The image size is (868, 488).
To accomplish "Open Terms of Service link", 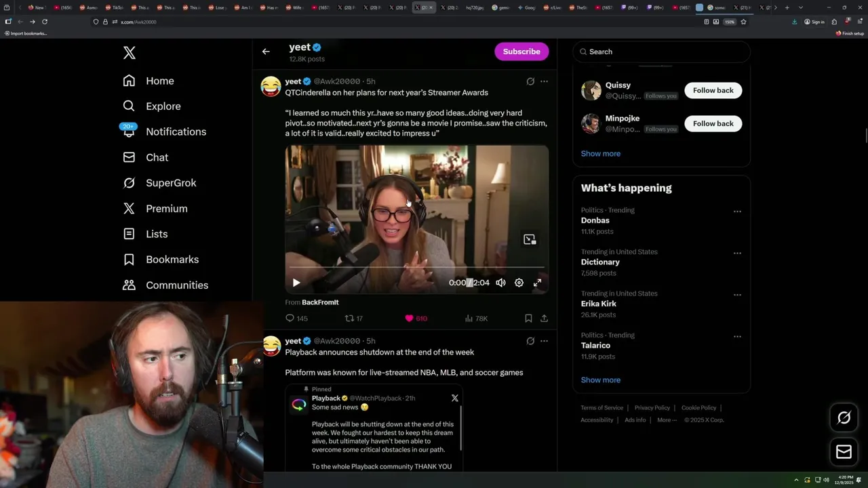I will click(x=601, y=408).
